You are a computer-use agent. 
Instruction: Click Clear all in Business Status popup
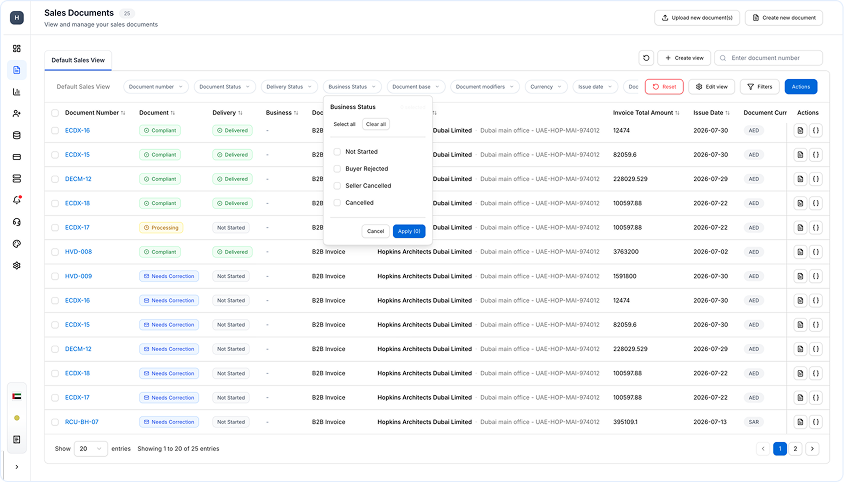coord(376,124)
